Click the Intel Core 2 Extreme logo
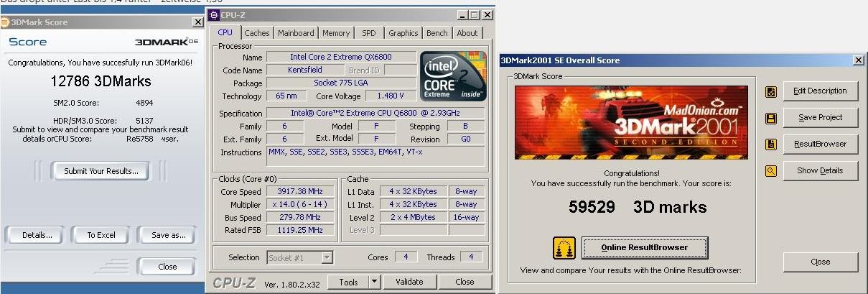The image size is (868, 294). coord(453,75)
